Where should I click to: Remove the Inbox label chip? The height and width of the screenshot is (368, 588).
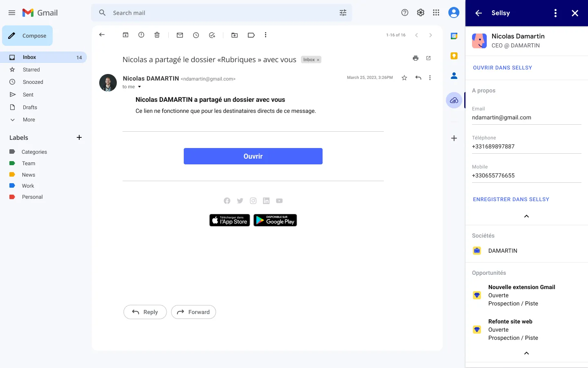(318, 60)
